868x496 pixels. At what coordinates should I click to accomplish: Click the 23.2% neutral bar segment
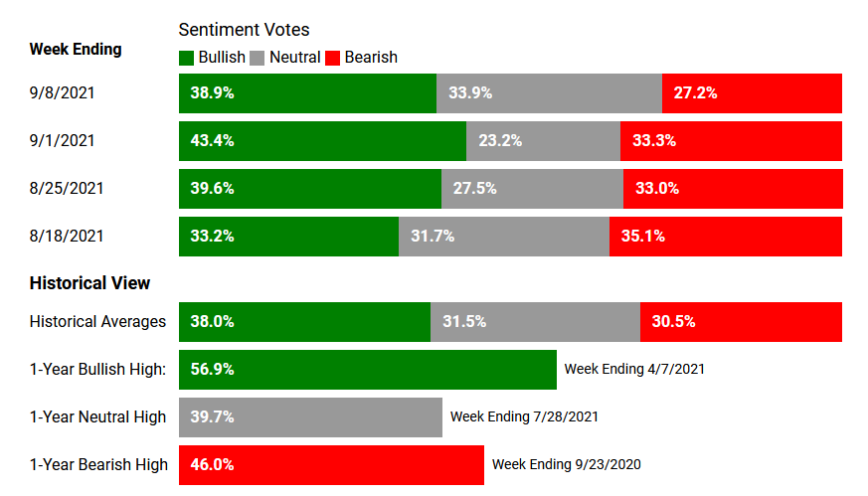543,141
